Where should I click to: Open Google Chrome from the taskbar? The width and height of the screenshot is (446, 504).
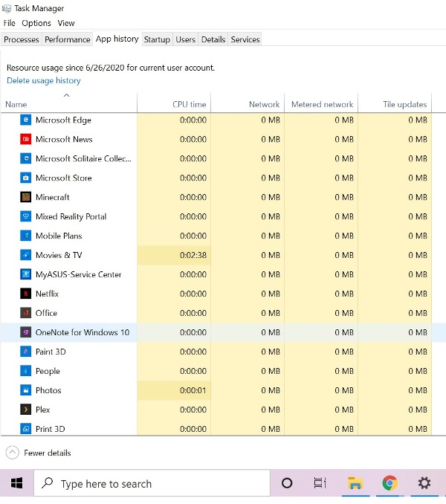pos(390,482)
